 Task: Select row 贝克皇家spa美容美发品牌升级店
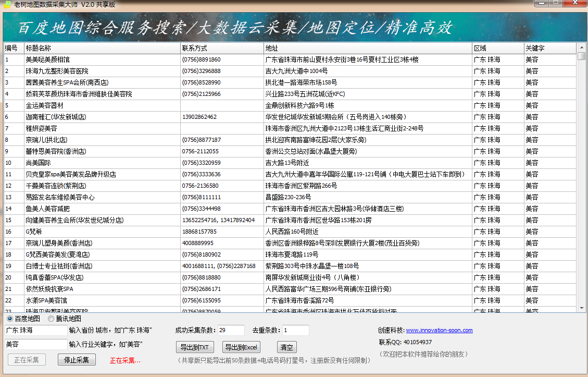pos(290,175)
